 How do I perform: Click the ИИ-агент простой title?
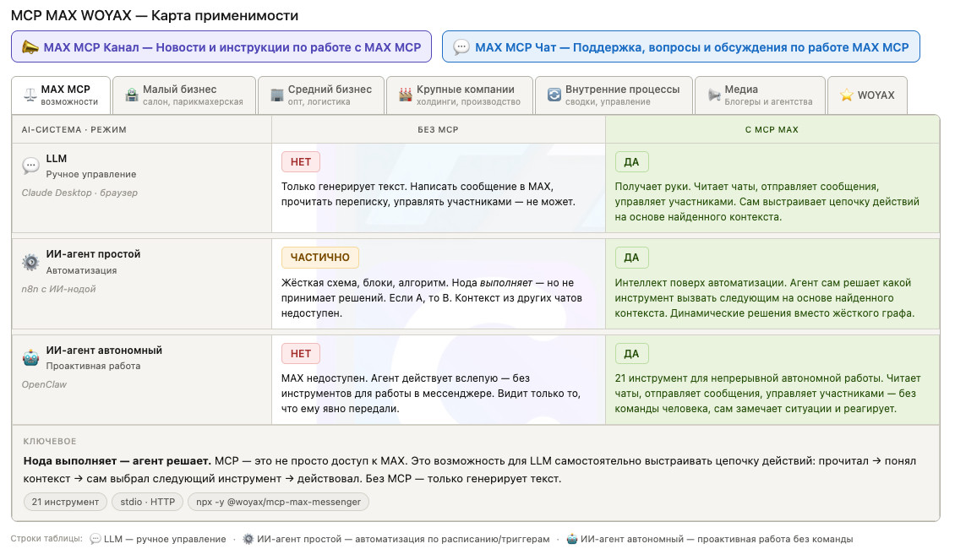click(93, 254)
